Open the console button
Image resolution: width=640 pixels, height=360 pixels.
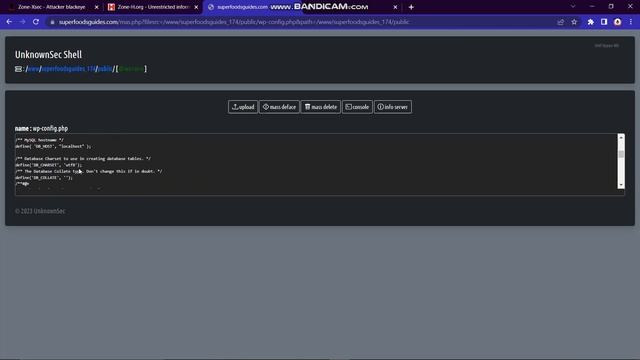(357, 107)
